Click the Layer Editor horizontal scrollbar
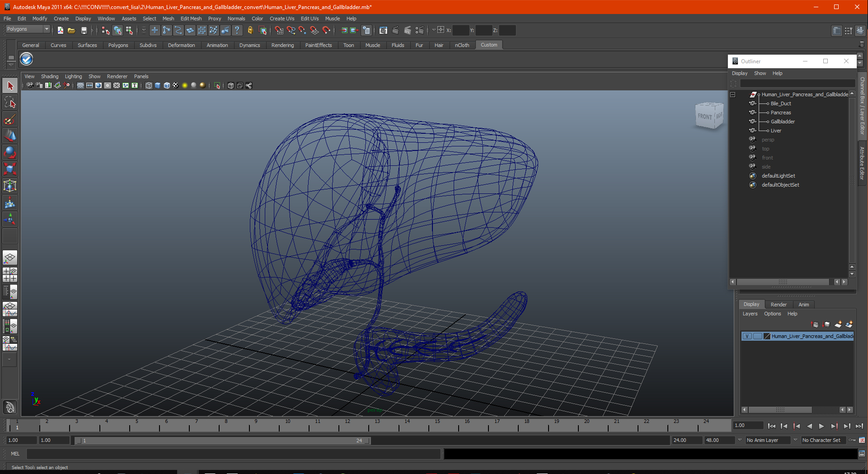The image size is (868, 474). pos(780,410)
